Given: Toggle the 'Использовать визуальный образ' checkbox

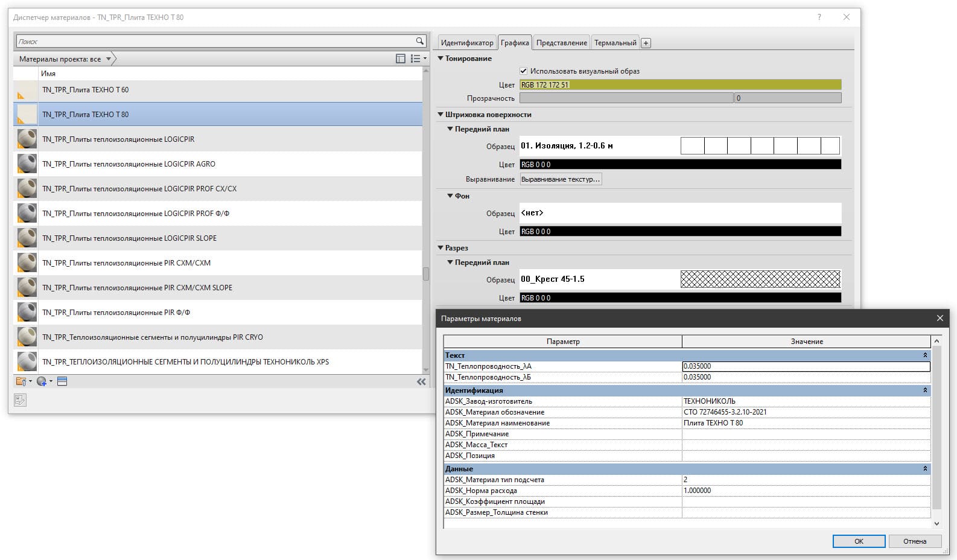Looking at the screenshot, I should (x=523, y=71).
